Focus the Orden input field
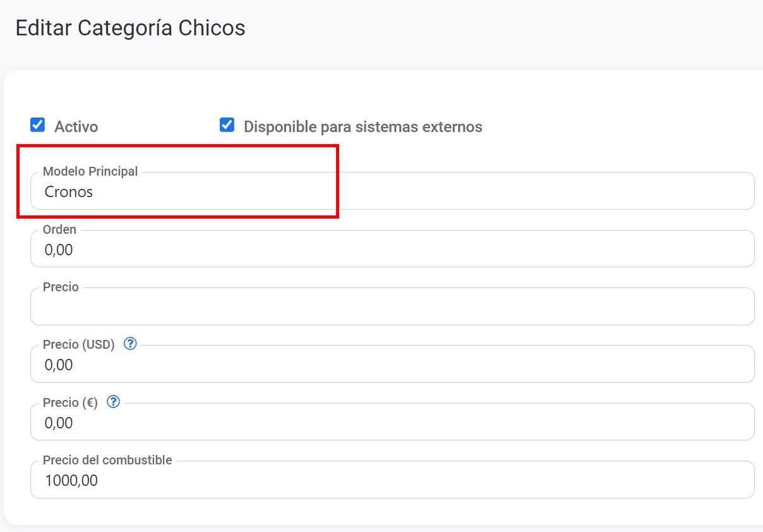The width and height of the screenshot is (763, 532). [392, 250]
